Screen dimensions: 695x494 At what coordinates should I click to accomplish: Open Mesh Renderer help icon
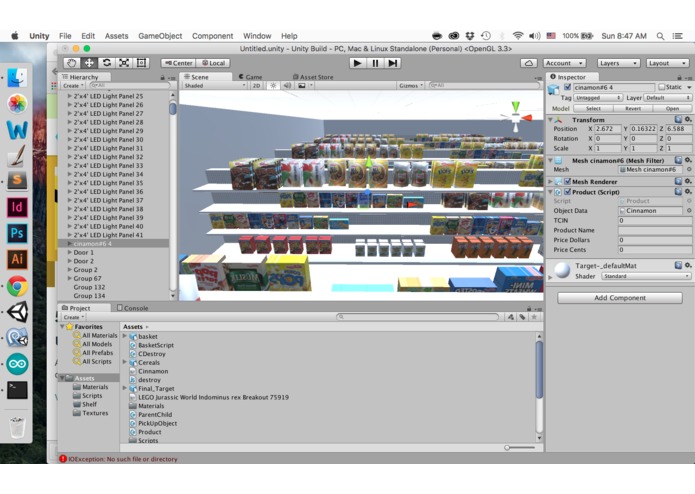coord(678,181)
